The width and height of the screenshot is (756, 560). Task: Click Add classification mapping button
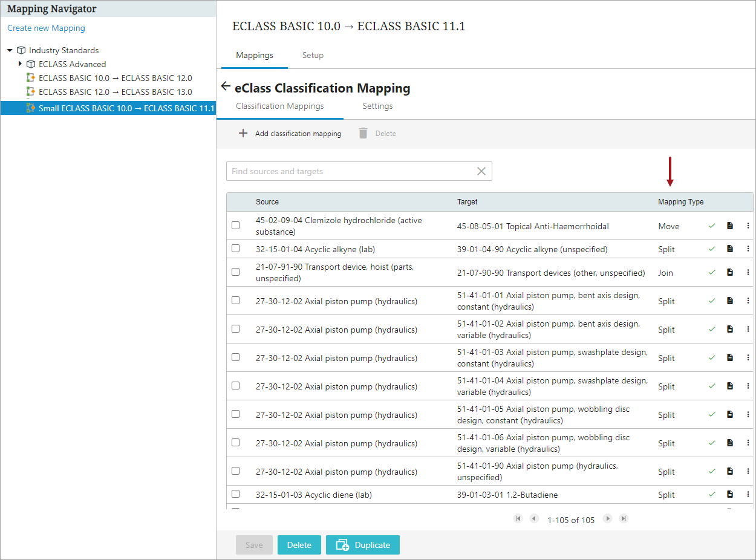[290, 133]
